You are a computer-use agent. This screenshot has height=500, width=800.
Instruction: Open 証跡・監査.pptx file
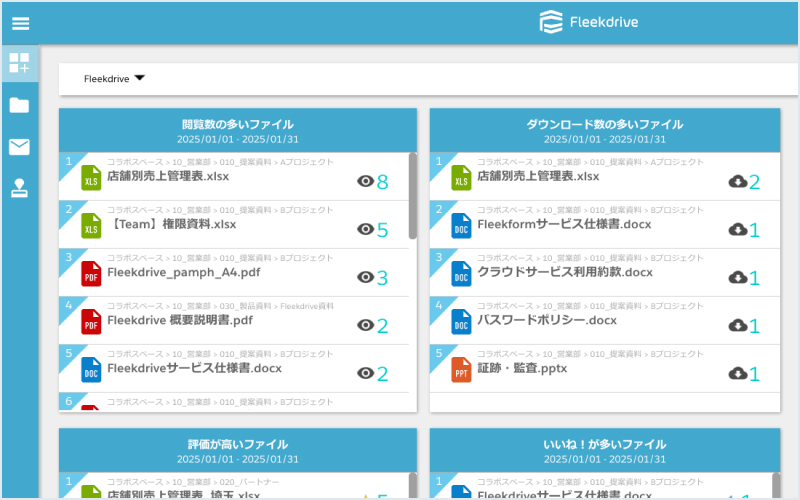(522, 368)
